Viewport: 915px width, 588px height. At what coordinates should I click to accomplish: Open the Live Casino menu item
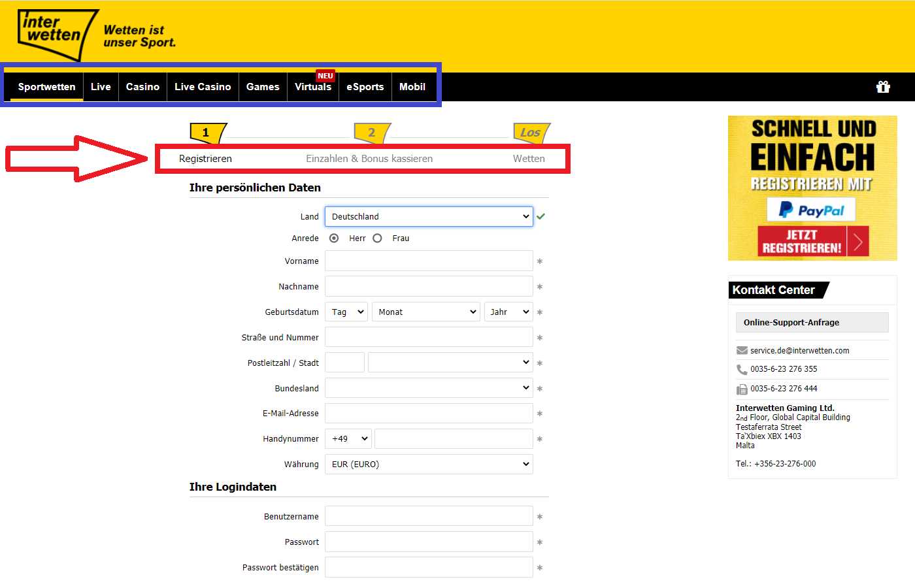click(x=203, y=87)
